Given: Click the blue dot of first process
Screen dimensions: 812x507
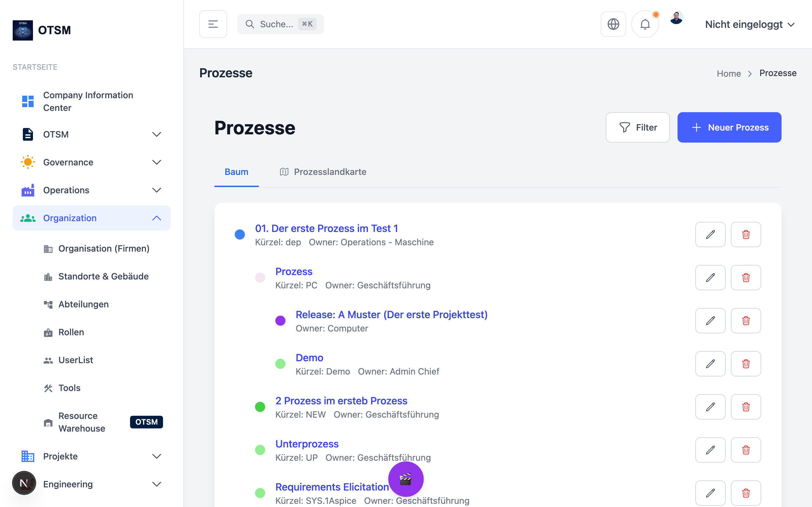Looking at the screenshot, I should pos(239,234).
